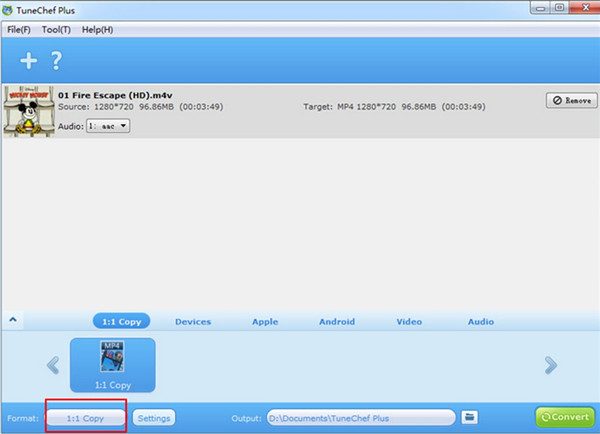This screenshot has height=434, width=600.
Task: Switch to the 1:1 Copy tab
Action: (x=121, y=321)
